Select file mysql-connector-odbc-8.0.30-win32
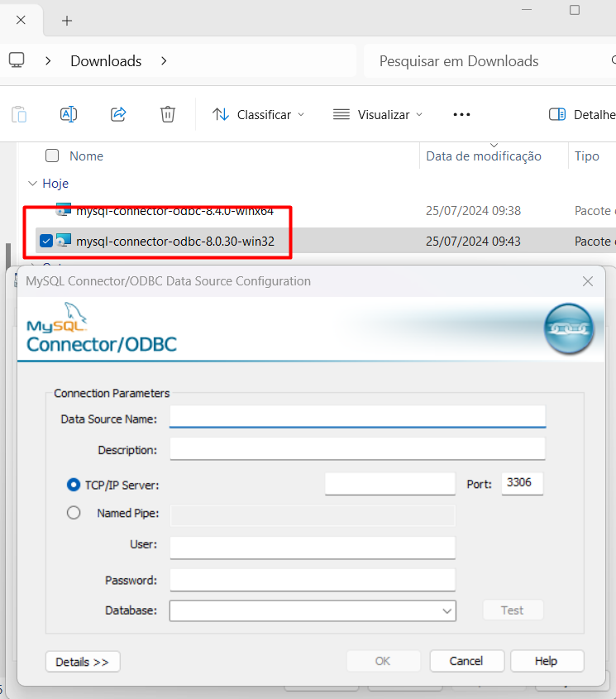The height and width of the screenshot is (699, 616). coord(175,242)
